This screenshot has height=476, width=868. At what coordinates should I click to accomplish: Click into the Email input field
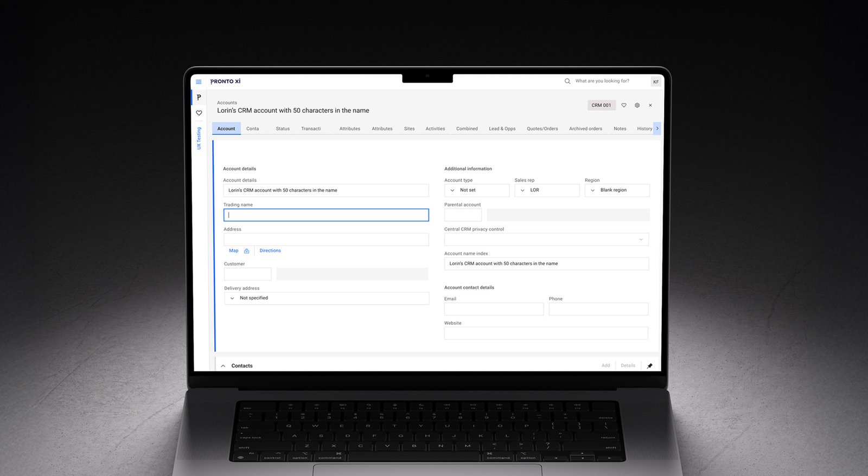[x=494, y=309]
